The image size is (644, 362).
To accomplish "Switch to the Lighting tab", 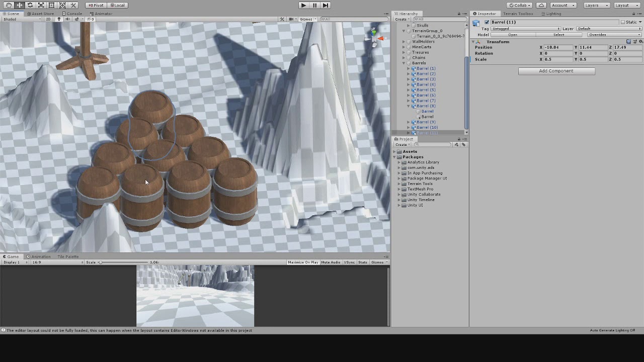I will tap(551, 14).
